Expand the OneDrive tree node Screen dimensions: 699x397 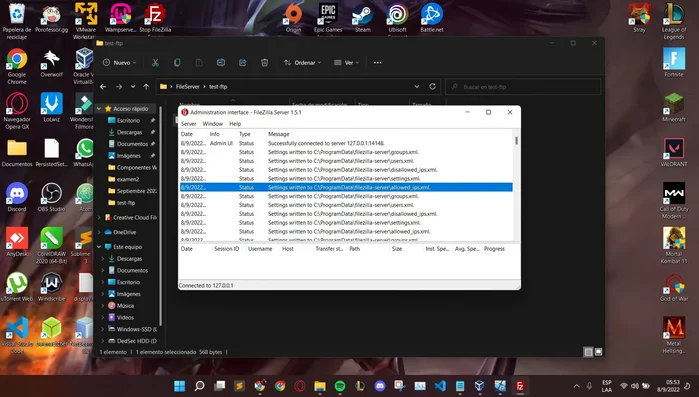tap(99, 232)
